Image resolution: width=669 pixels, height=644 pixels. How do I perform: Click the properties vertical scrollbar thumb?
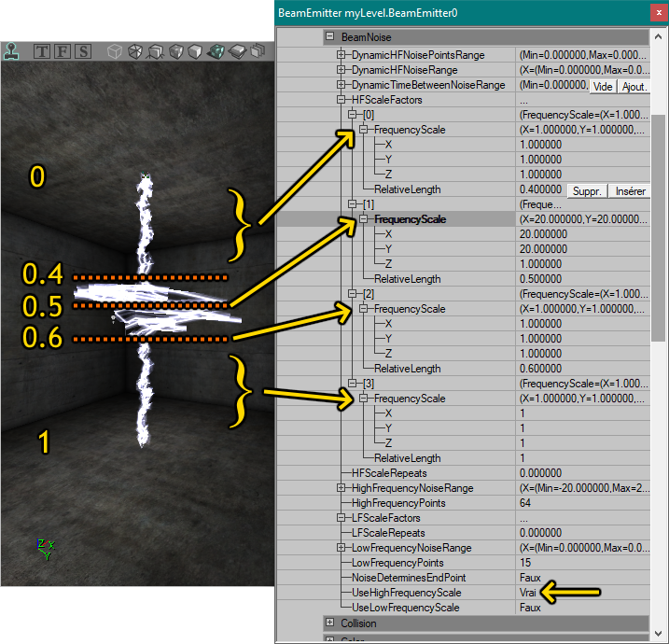658,228
